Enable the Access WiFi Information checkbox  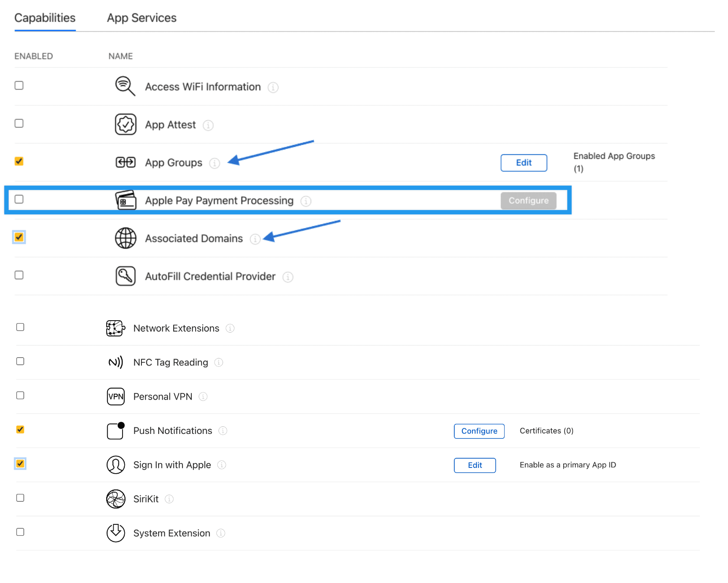click(19, 86)
